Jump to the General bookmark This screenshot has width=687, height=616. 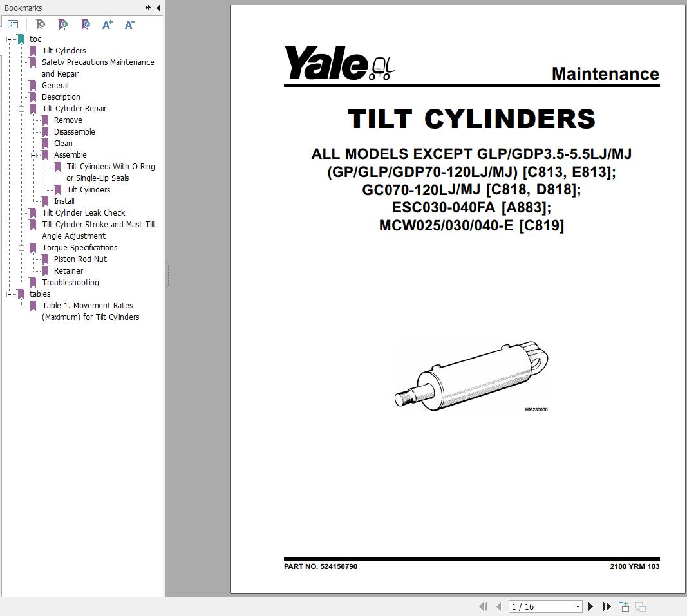click(x=55, y=86)
